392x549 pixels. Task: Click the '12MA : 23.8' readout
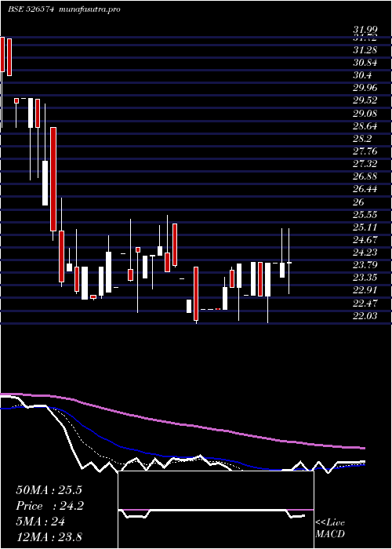tap(49, 537)
